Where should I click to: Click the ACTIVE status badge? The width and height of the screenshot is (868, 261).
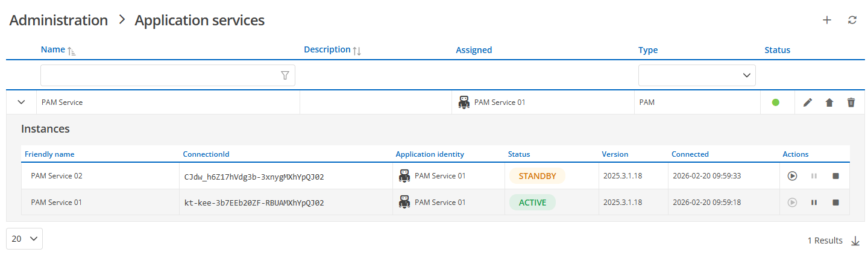tap(532, 203)
